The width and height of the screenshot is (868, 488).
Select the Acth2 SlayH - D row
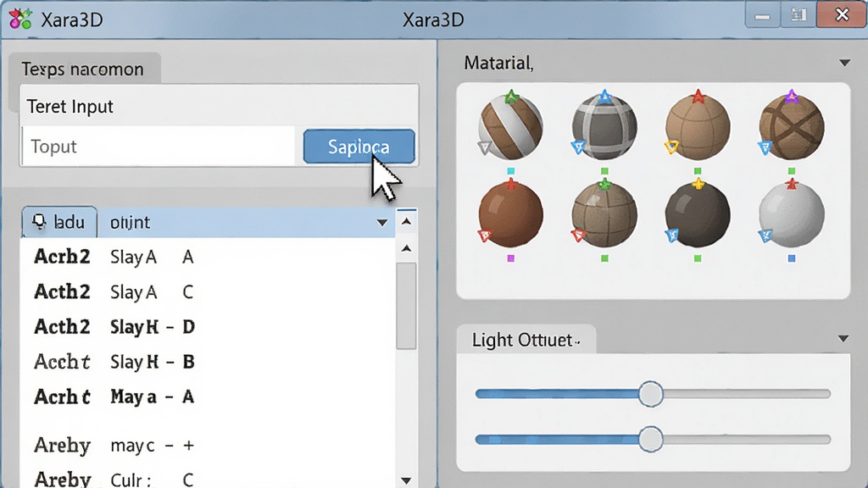[x=209, y=326]
